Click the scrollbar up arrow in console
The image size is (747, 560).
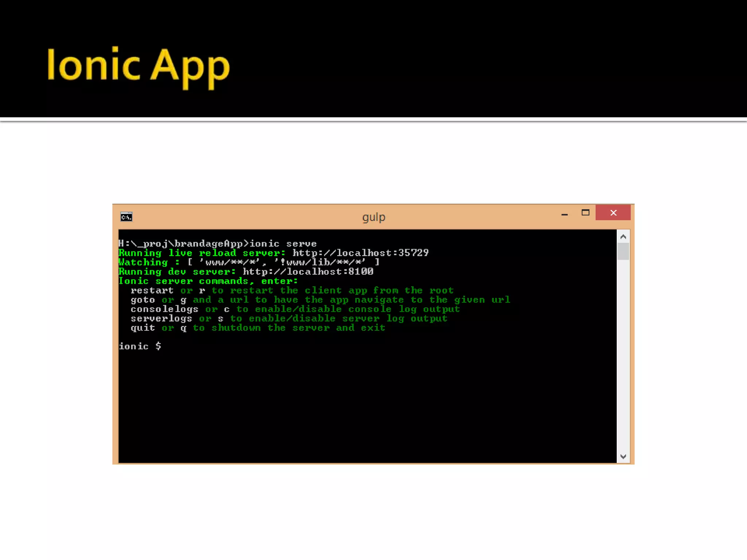(x=623, y=237)
